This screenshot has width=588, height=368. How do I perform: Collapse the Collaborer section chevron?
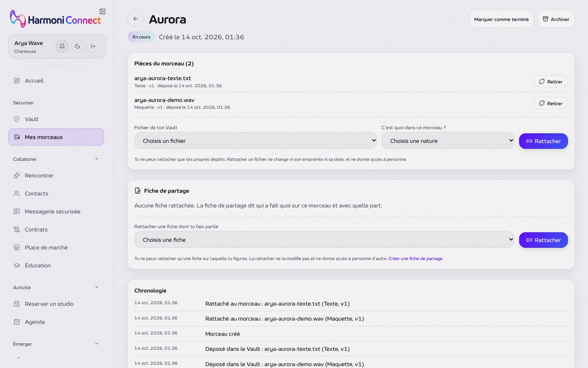tap(97, 159)
